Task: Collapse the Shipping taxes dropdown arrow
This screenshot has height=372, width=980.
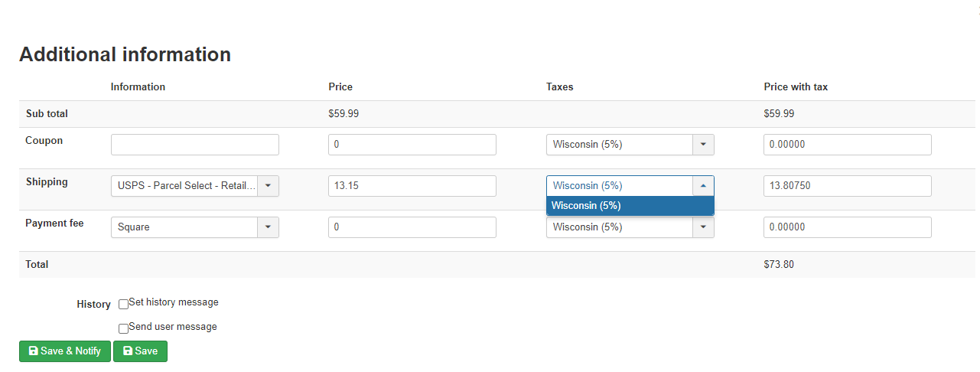Action: click(703, 186)
